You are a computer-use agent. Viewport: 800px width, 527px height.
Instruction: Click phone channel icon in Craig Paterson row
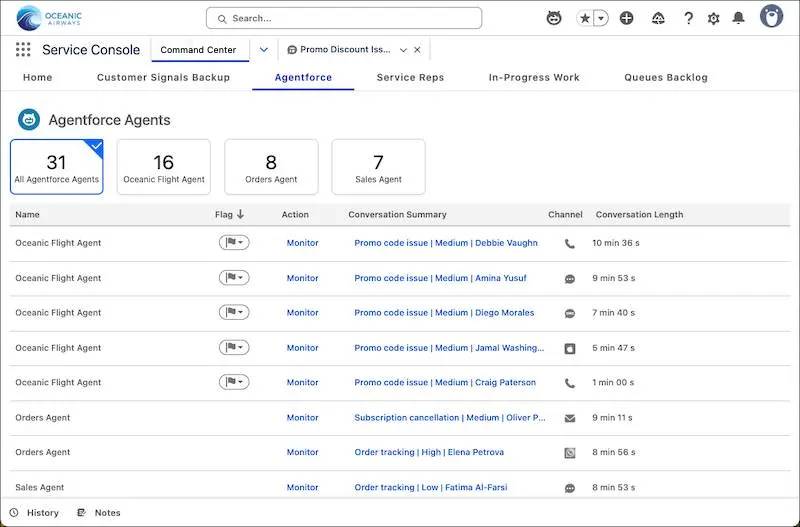570,384
